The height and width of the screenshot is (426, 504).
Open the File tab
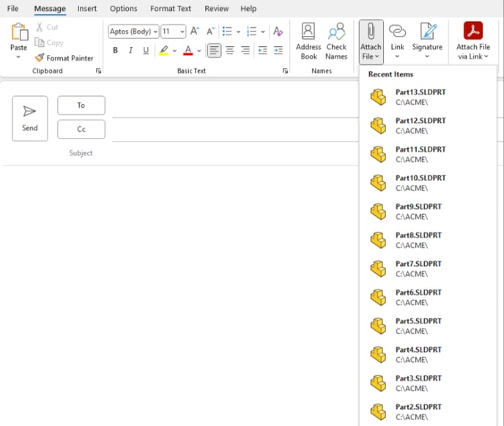13,9
